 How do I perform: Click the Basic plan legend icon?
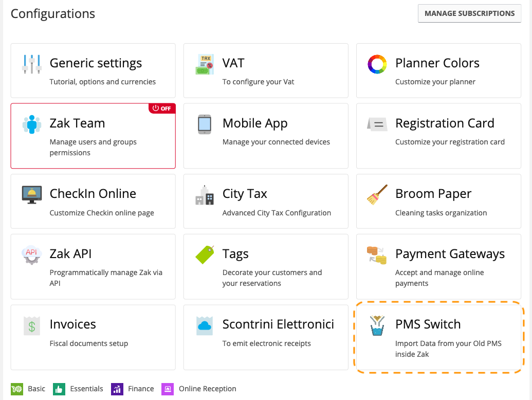(x=17, y=389)
